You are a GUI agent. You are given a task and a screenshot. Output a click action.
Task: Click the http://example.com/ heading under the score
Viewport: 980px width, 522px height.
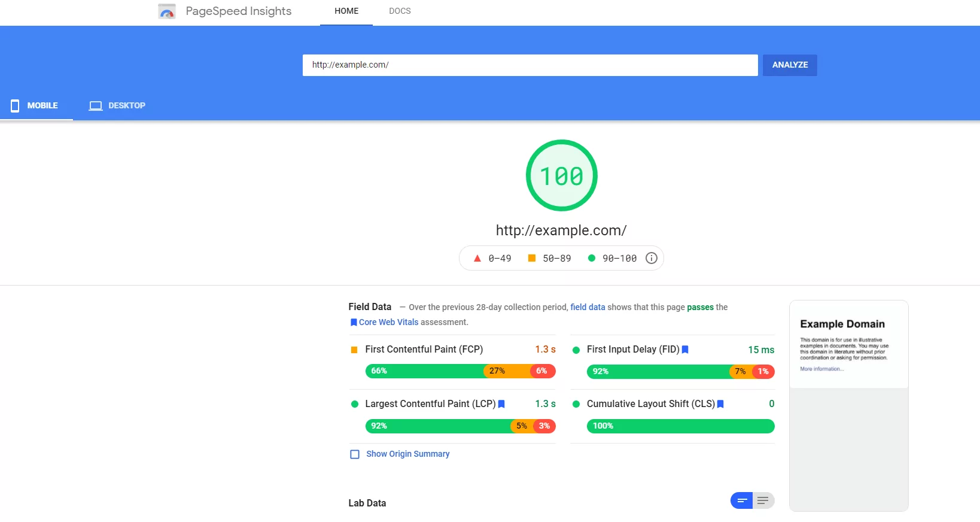click(561, 230)
